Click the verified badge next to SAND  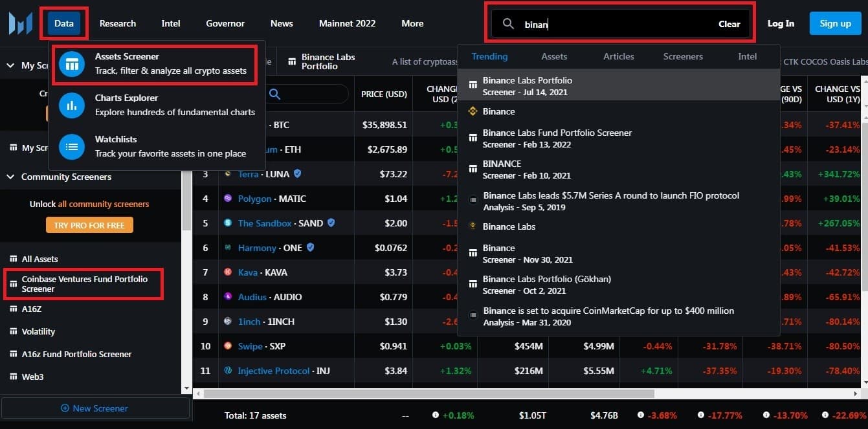tap(331, 223)
